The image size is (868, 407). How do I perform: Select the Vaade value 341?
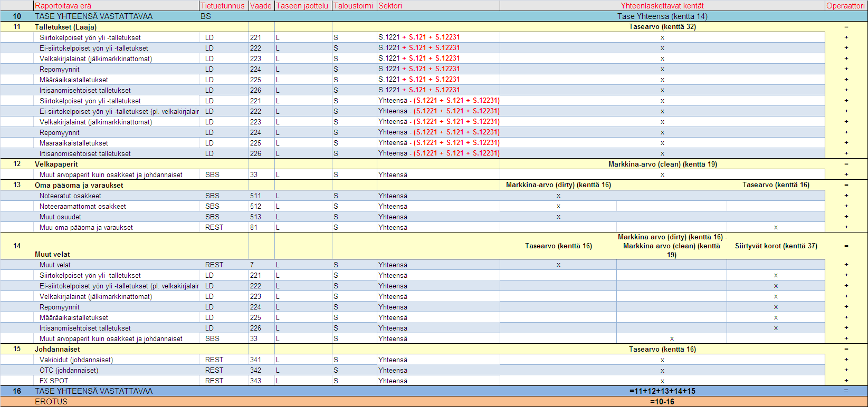(255, 360)
